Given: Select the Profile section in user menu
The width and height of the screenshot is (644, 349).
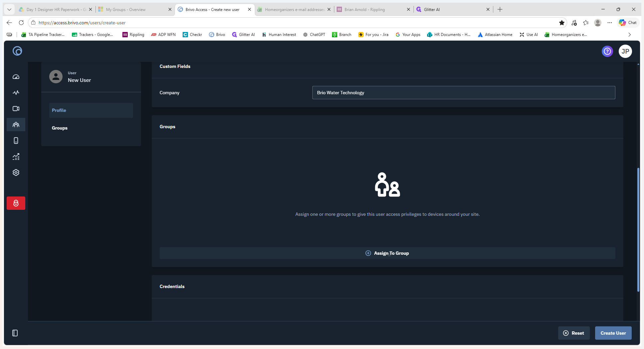Looking at the screenshot, I should tap(91, 110).
